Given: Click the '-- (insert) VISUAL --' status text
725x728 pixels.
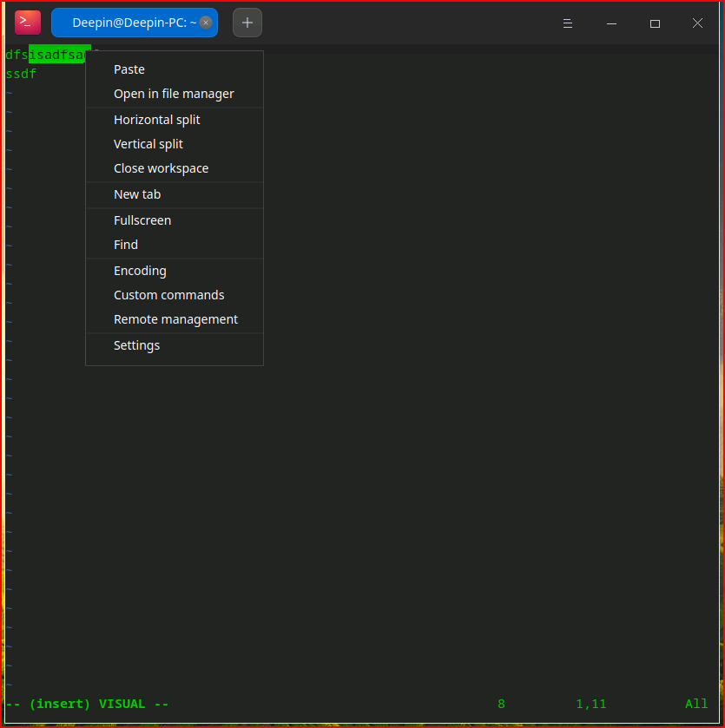Looking at the screenshot, I should [x=88, y=704].
